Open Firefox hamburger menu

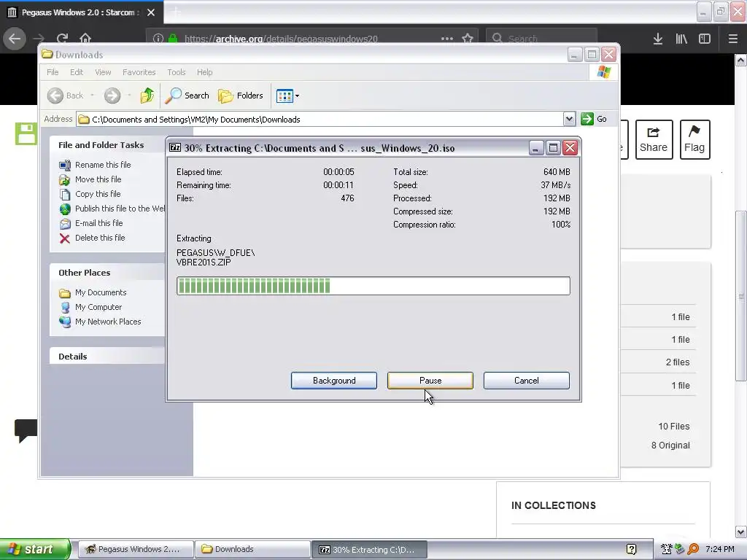(732, 39)
